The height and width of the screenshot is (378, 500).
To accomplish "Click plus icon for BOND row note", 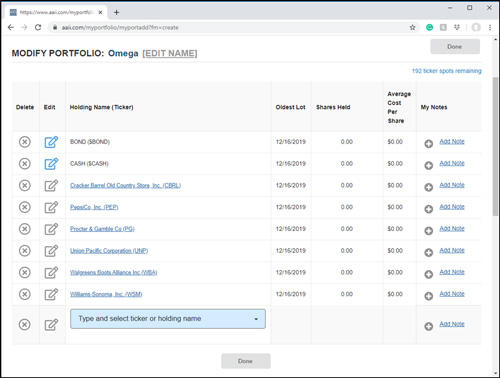I will [x=429, y=144].
